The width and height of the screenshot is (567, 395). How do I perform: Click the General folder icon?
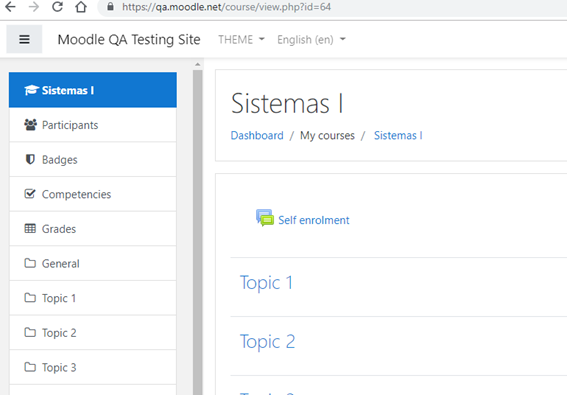30,263
